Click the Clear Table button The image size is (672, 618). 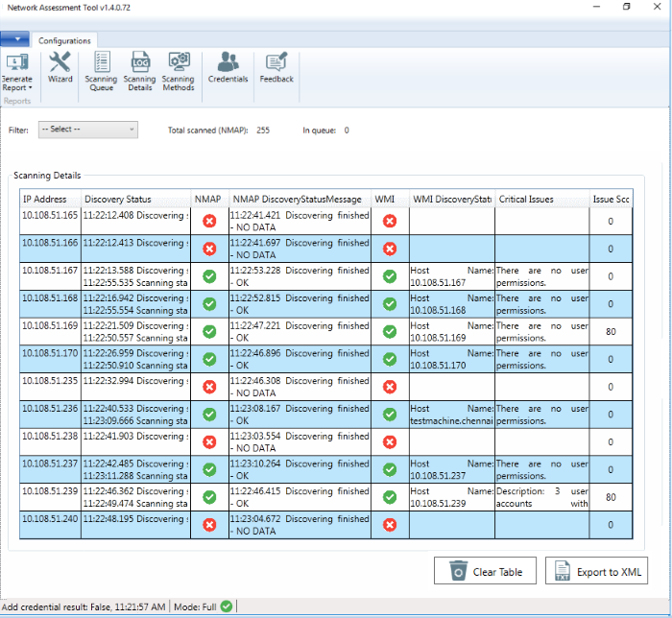(485, 572)
